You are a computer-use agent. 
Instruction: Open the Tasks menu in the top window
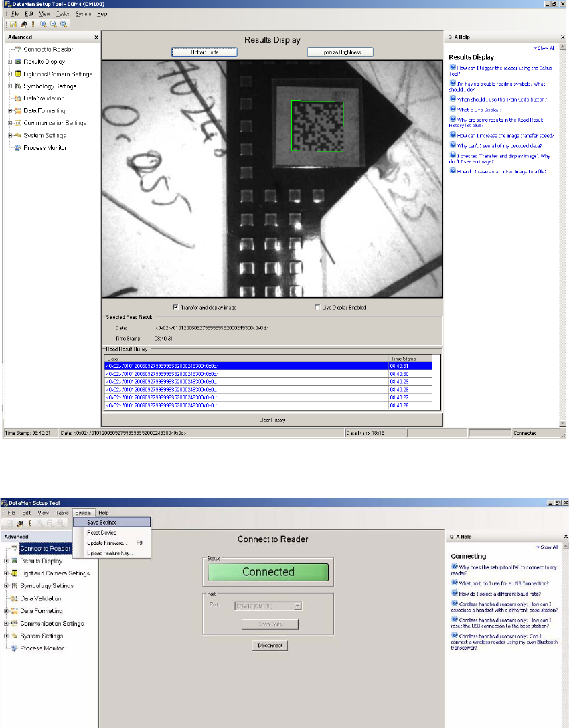[63, 14]
